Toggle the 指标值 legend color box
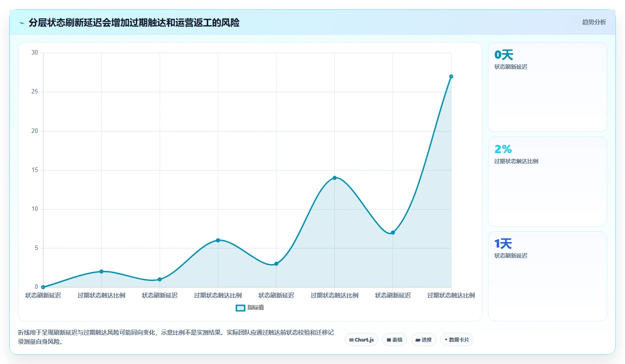 240,308
